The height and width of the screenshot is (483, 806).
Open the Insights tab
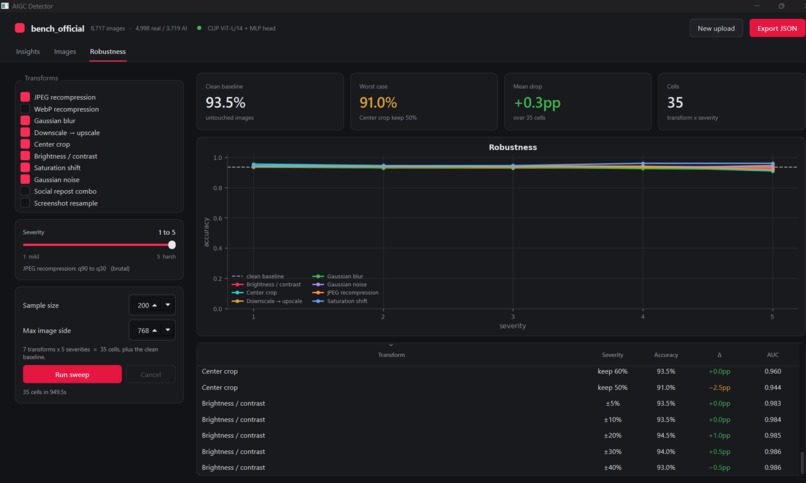point(28,51)
